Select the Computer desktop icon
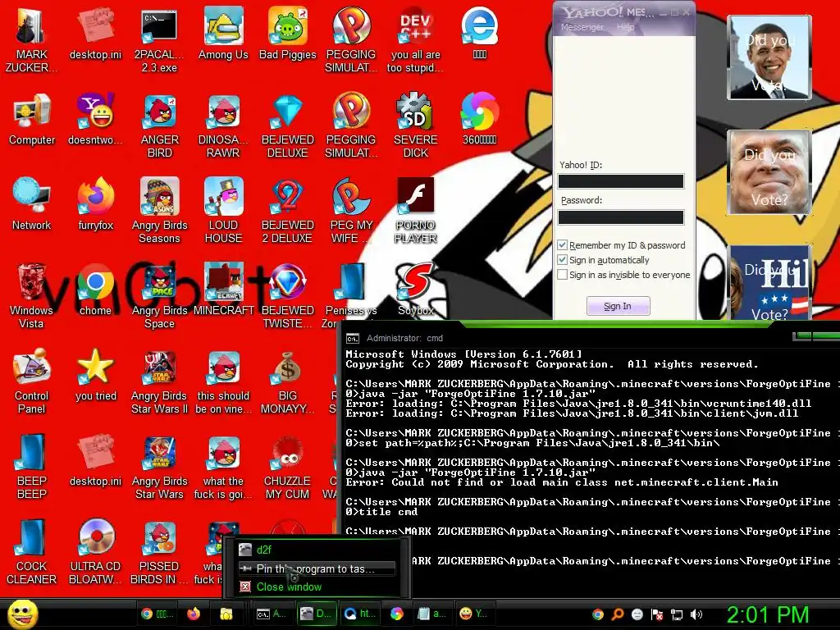 32,119
